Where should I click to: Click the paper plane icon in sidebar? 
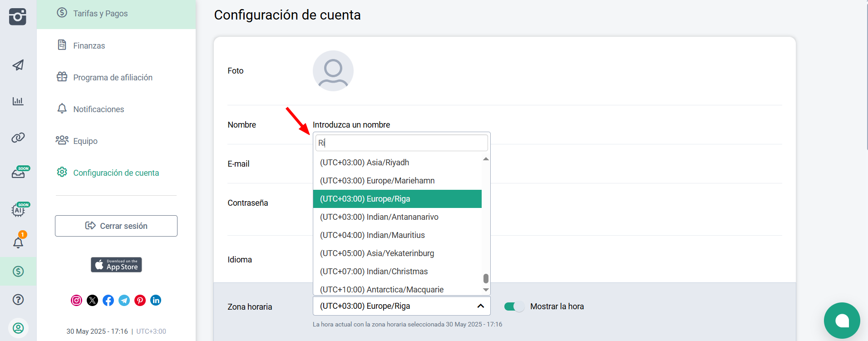pyautogui.click(x=18, y=65)
